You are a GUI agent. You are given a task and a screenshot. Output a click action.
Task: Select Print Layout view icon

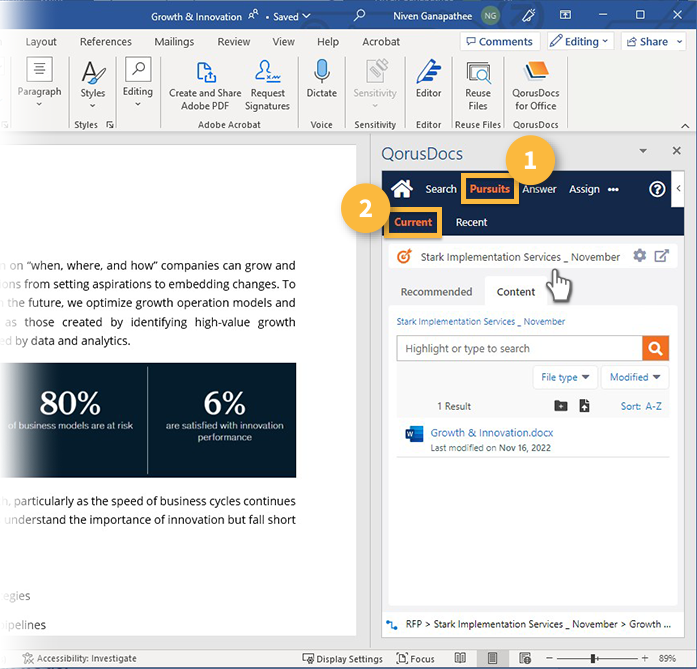[x=492, y=658]
